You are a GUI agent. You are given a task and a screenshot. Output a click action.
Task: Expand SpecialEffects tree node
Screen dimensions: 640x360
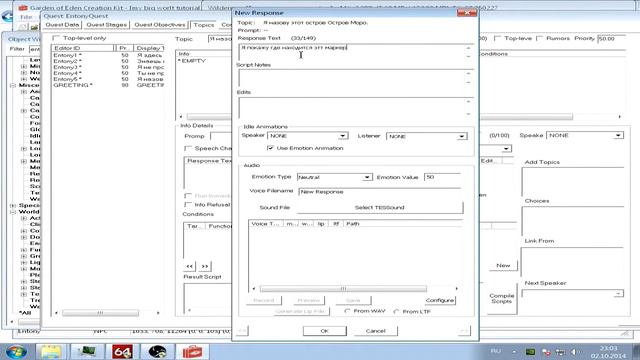(x=13, y=206)
